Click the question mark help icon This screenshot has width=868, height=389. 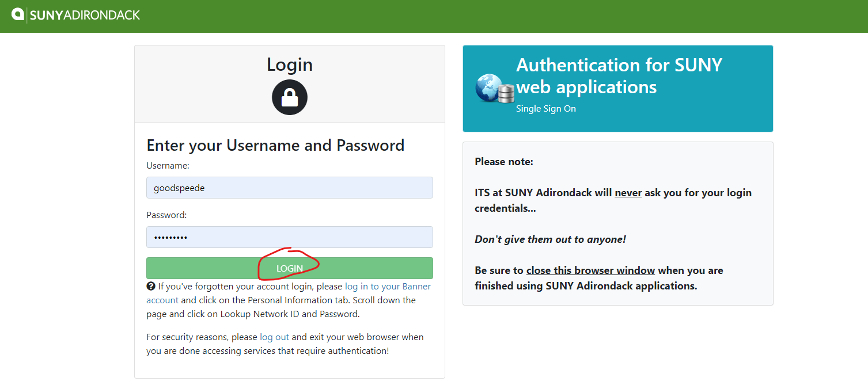click(151, 286)
